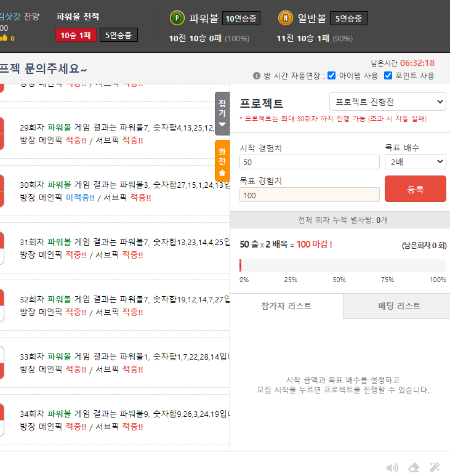Click the project progress bar
The image size is (450, 476).
343,265
